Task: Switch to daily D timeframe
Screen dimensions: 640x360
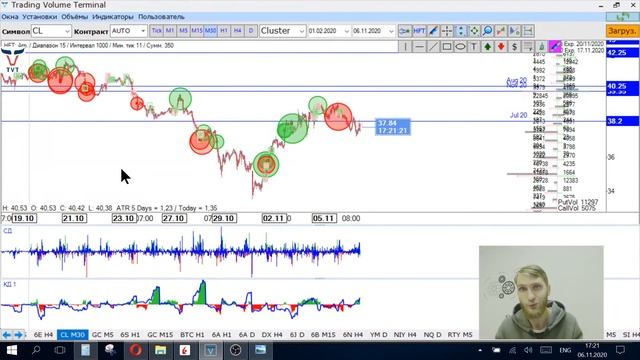Action: point(251,31)
